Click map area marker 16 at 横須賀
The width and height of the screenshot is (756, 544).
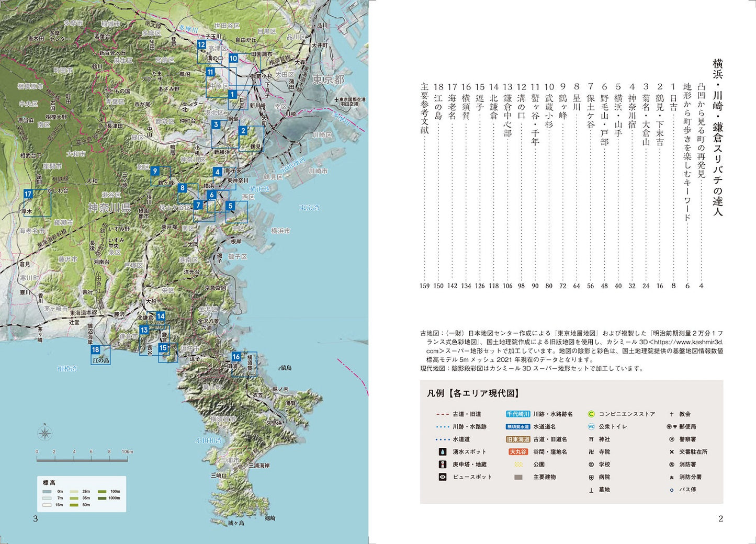click(236, 357)
